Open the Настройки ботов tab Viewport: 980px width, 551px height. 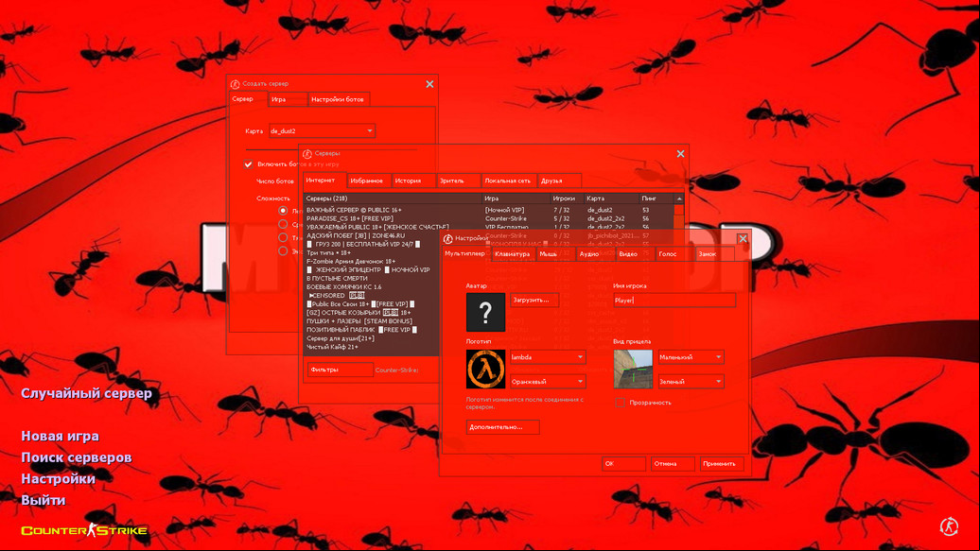pyautogui.click(x=338, y=99)
